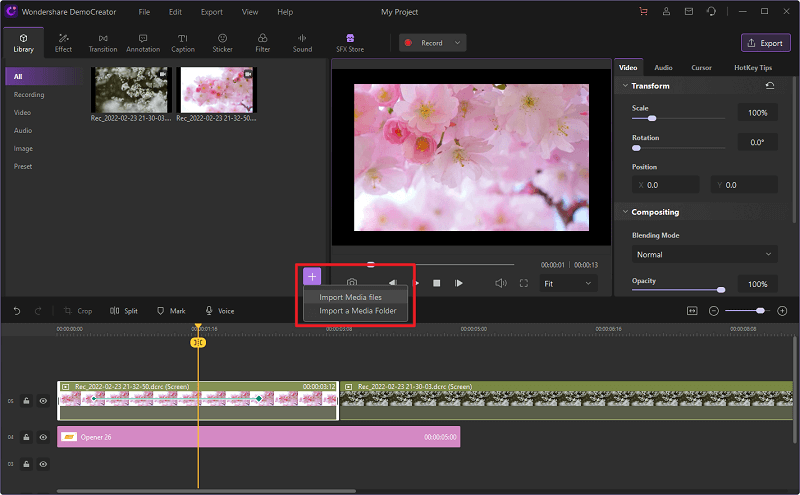
Task: Open the Filter panel
Action: coord(262,43)
